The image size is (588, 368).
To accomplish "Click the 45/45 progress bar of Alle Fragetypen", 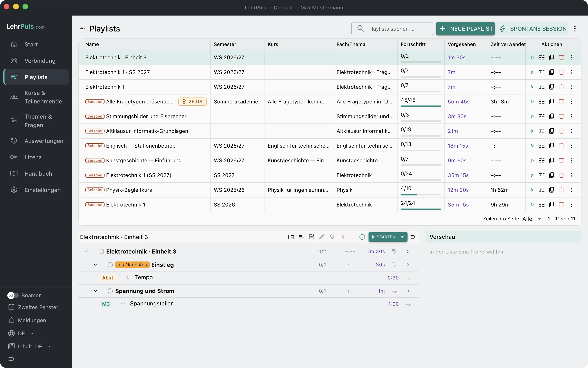I will coord(421,106).
